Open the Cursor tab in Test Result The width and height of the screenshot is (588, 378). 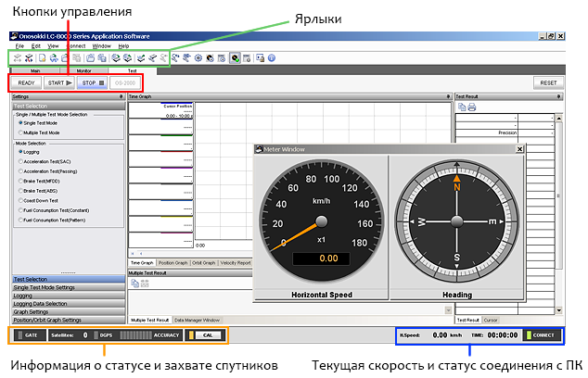pos(491,320)
